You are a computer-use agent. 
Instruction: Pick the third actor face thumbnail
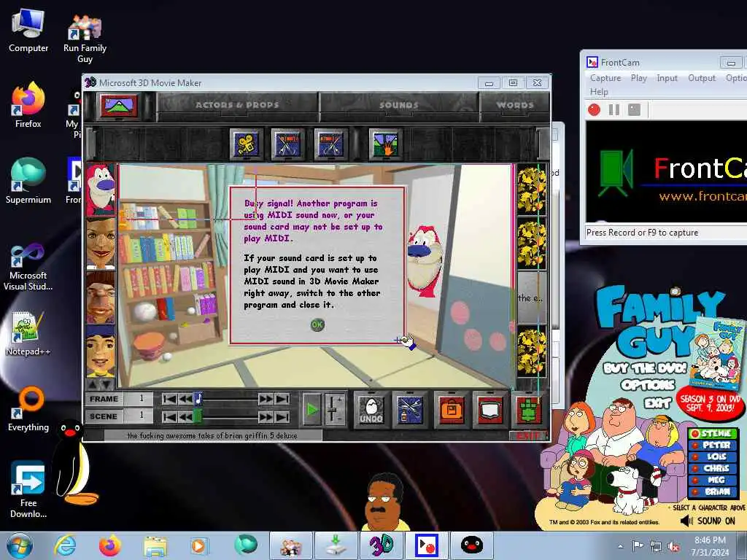[101, 297]
